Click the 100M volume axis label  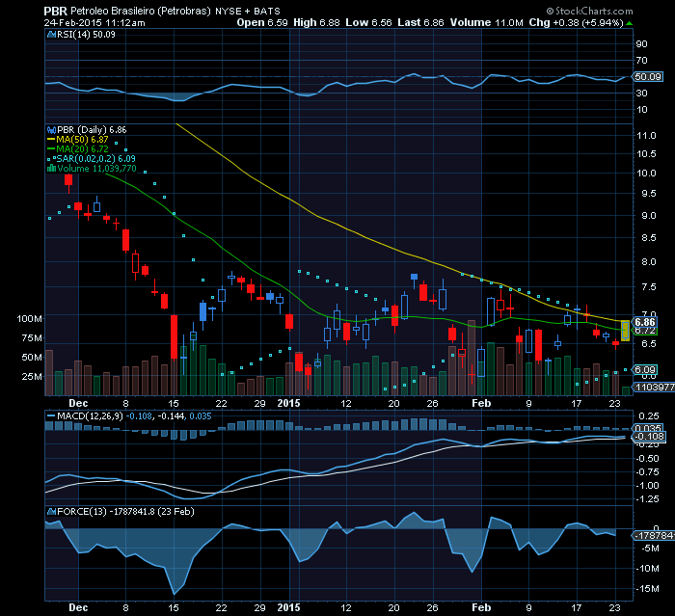click(x=29, y=319)
